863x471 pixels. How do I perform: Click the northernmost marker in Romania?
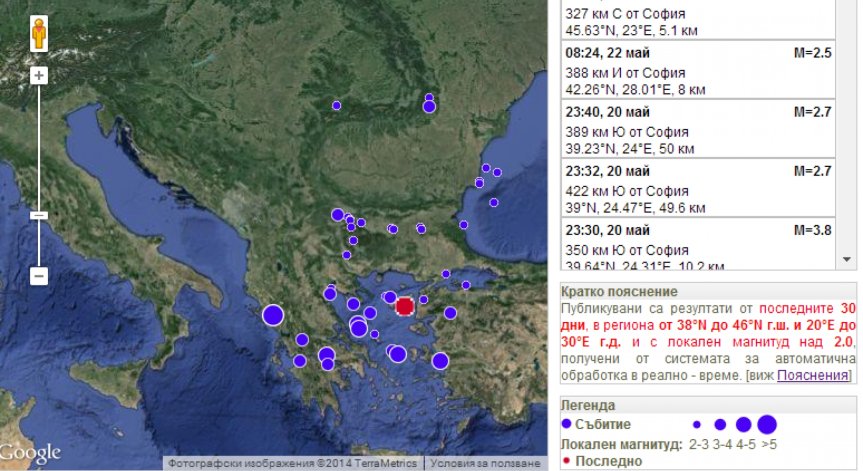coord(429,97)
